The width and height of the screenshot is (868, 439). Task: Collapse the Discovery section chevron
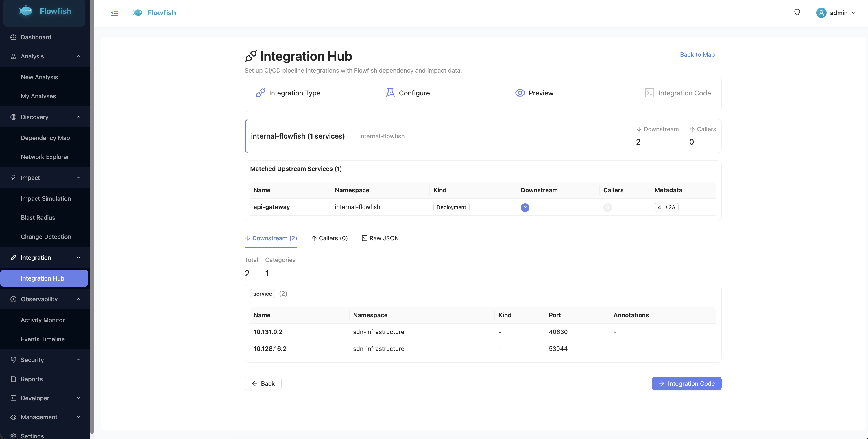pos(79,117)
